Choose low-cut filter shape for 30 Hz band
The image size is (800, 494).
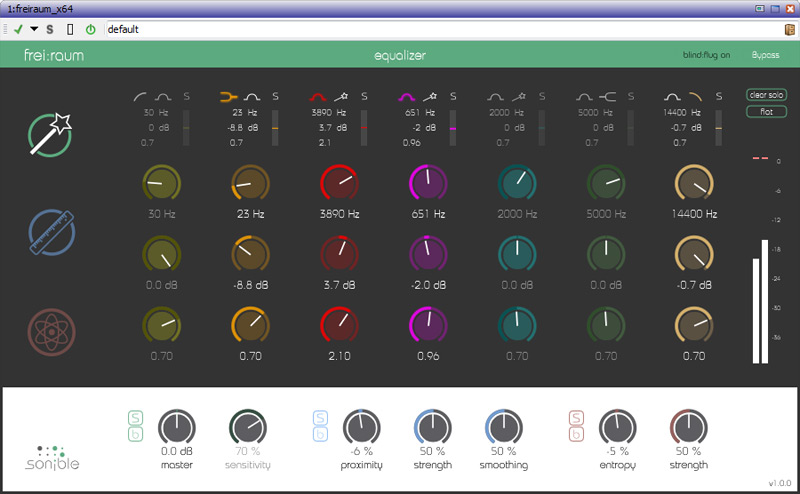tap(140, 96)
